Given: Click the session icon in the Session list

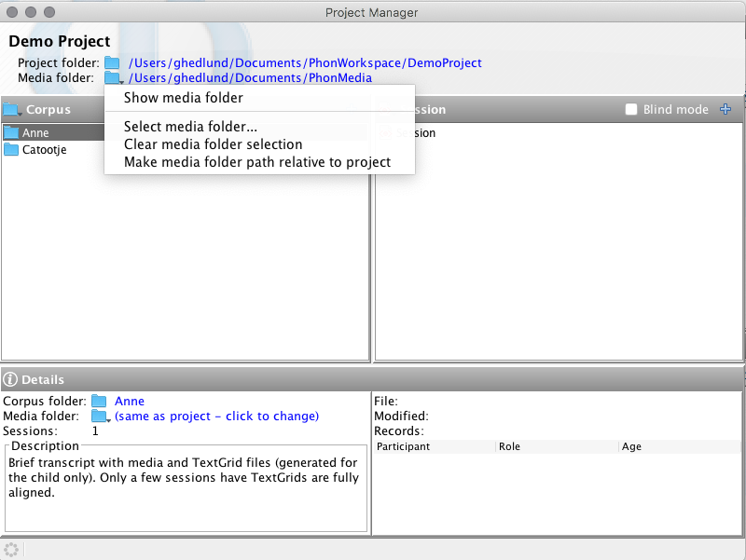Looking at the screenshot, I should point(386,132).
